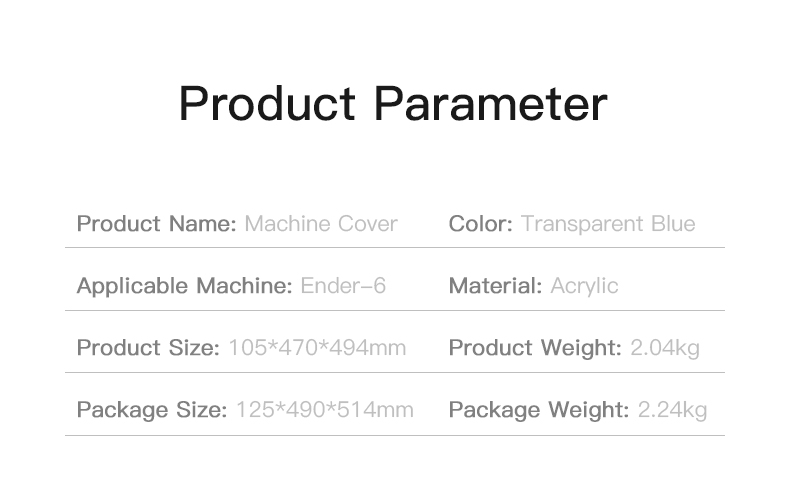Select the Package Size label
Image resolution: width=790 pixels, height=484 pixels.
pyautogui.click(x=152, y=410)
